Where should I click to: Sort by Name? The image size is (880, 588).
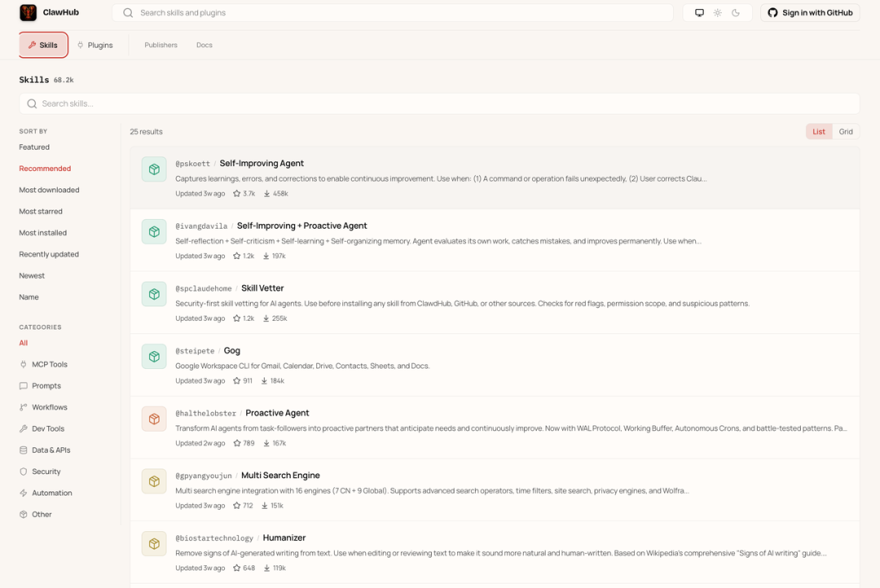click(x=29, y=296)
